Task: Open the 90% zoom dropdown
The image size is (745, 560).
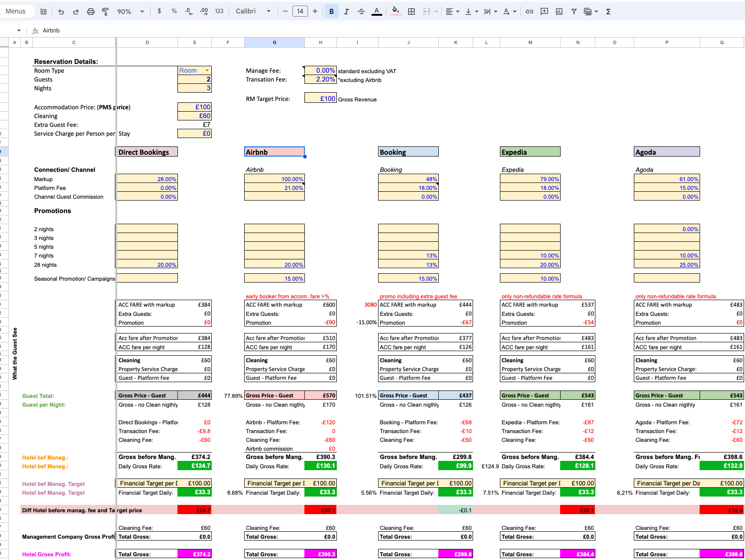Action: tap(130, 12)
